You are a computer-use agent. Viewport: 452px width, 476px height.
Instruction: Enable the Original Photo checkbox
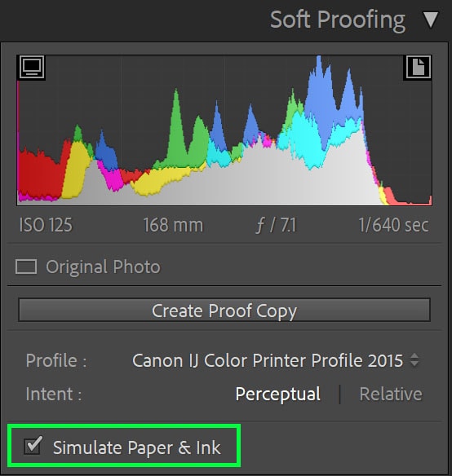(x=26, y=267)
